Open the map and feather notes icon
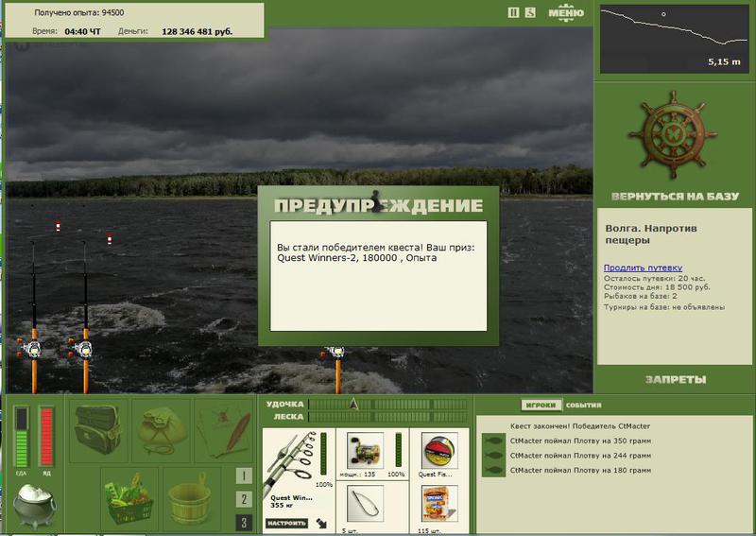Screen dimensions: 756x536 click(224, 430)
